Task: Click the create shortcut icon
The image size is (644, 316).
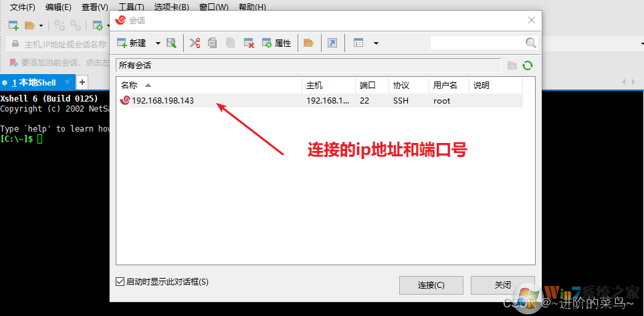Action: (332, 43)
